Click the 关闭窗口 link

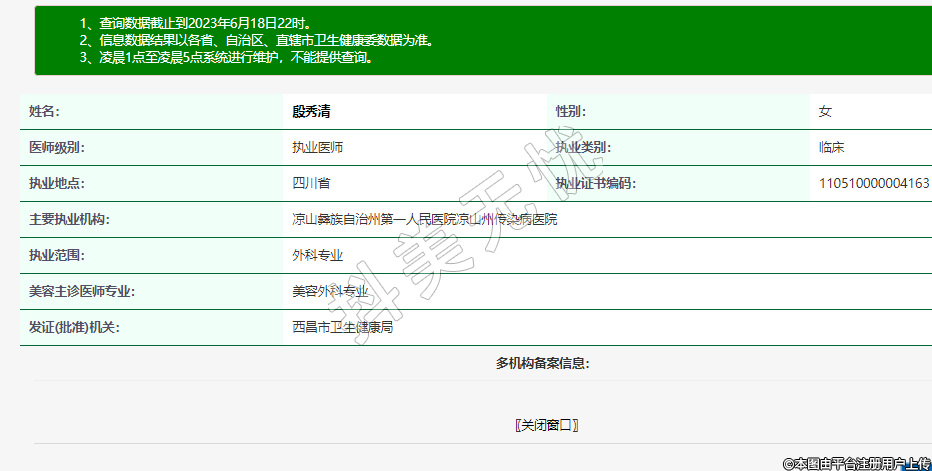tap(547, 425)
